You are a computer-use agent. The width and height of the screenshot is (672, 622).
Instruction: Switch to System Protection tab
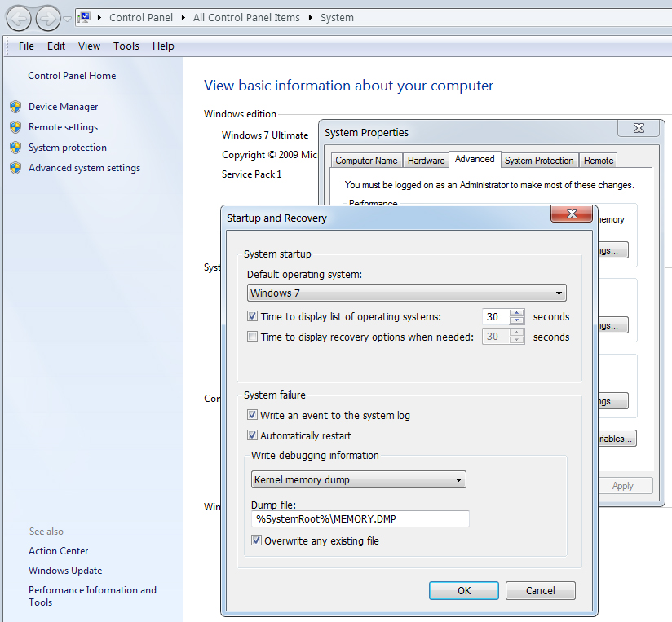coord(539,161)
